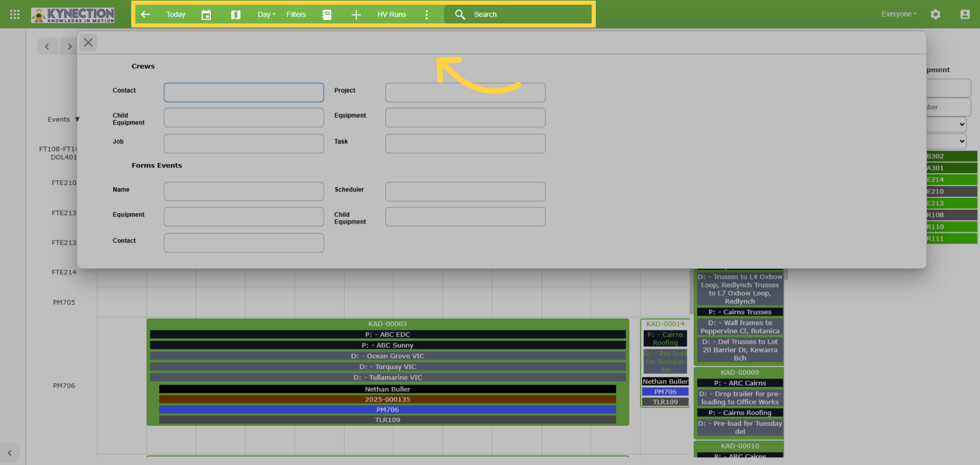980x465 pixels.
Task: Open the Filters panel
Action: coord(296,14)
